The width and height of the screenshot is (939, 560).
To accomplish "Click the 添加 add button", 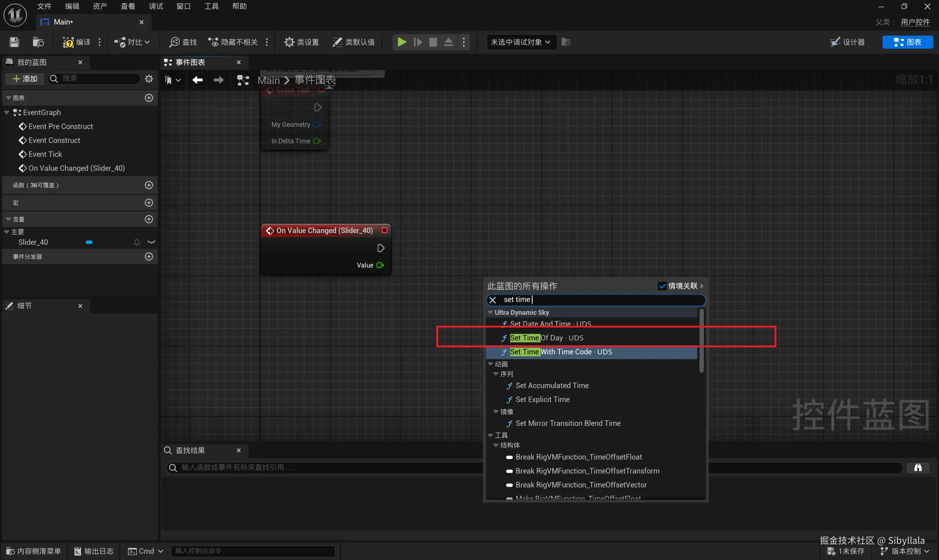I will 25,78.
